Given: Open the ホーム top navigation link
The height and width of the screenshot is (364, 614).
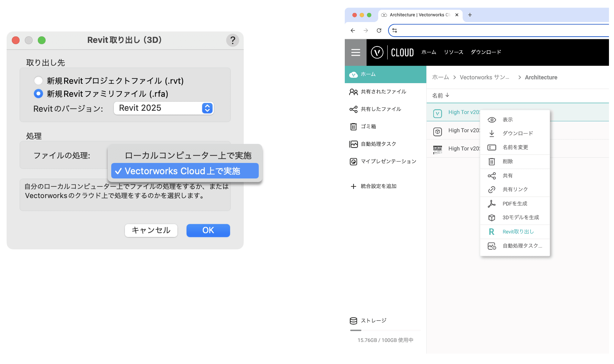Looking at the screenshot, I should pos(429,52).
